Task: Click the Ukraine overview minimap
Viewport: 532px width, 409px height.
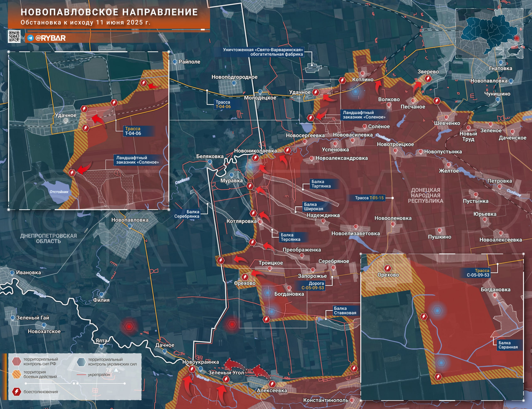Action: point(489,33)
